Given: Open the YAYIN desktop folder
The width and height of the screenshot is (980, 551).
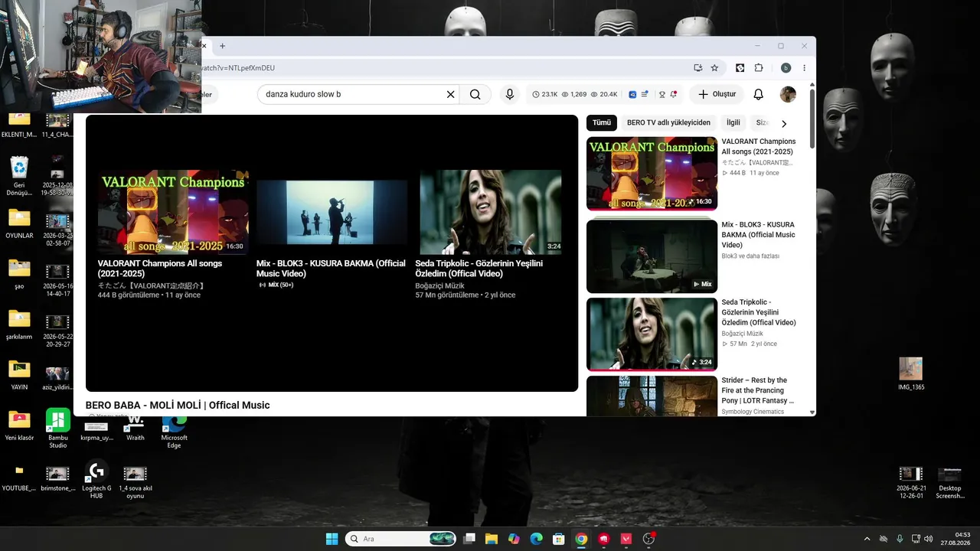Looking at the screenshot, I should [x=19, y=375].
